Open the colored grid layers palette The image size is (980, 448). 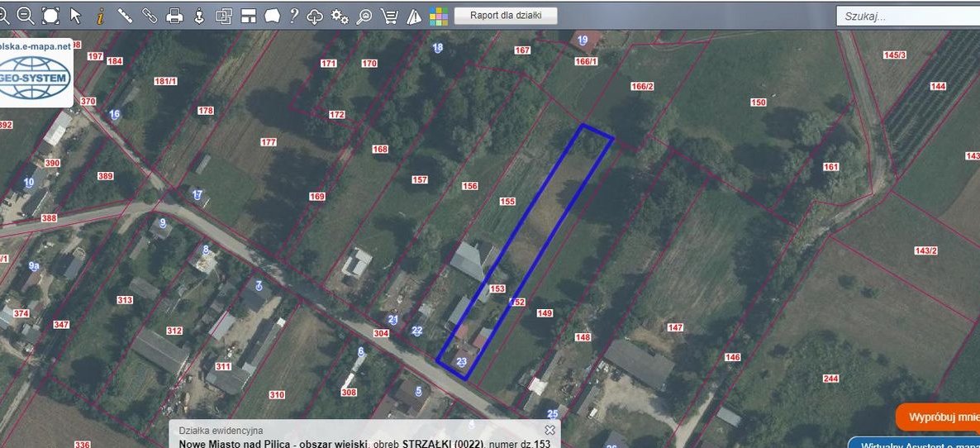439,16
